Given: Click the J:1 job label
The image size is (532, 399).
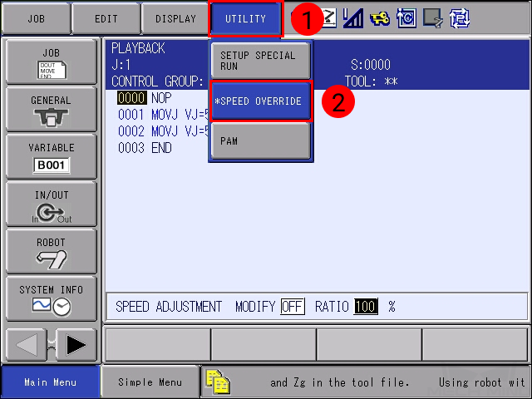Looking at the screenshot, I should (x=121, y=65).
